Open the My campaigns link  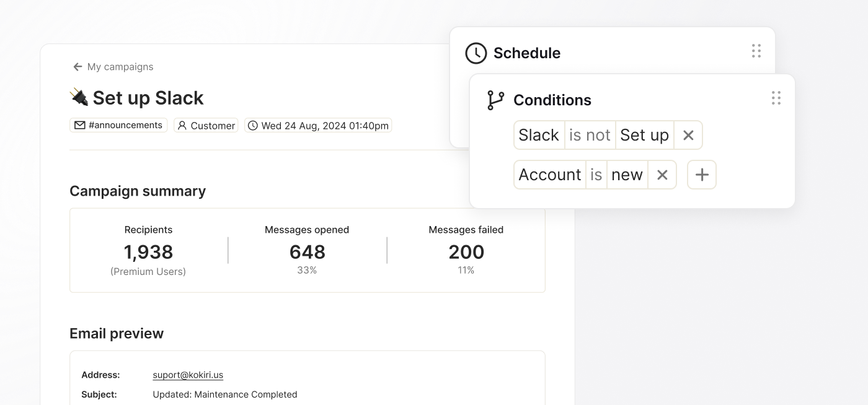coord(120,67)
